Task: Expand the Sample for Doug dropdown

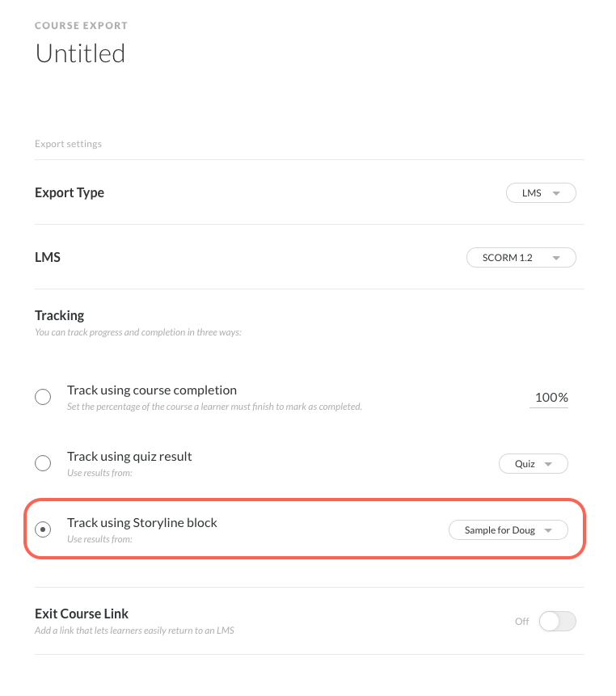Action: (508, 530)
